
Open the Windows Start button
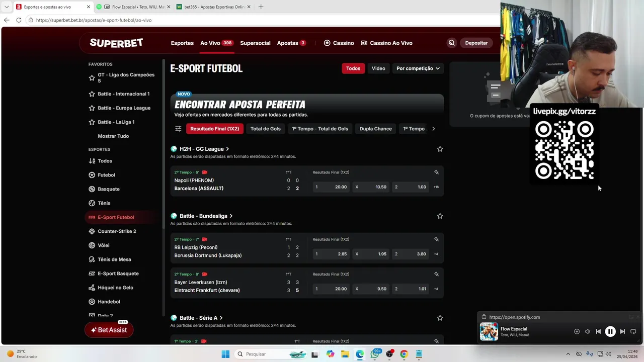pos(225,354)
